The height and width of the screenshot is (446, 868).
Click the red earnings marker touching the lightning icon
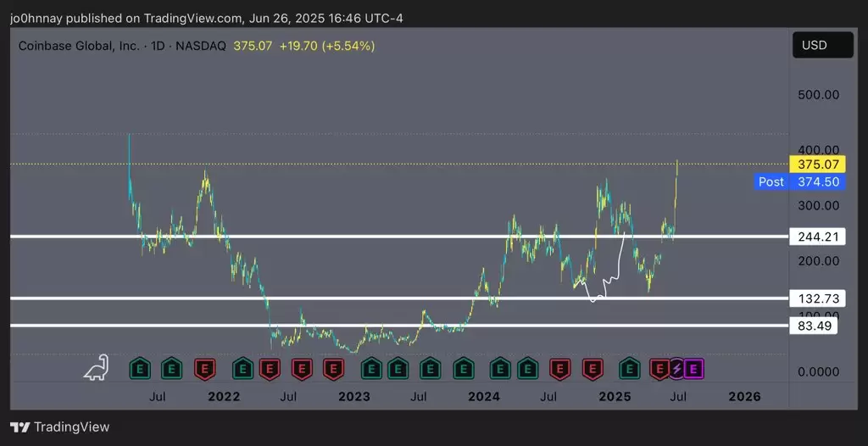point(659,369)
